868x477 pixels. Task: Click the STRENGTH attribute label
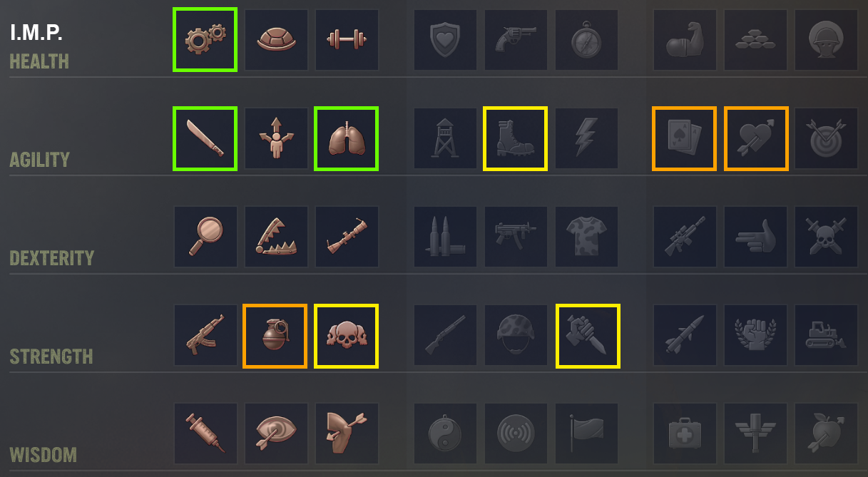click(51, 356)
